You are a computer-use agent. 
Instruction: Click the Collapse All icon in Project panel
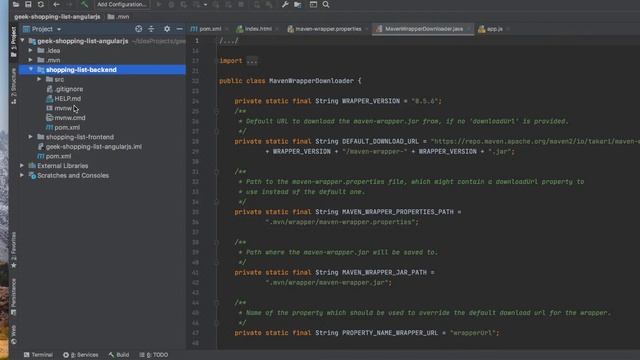click(x=151, y=29)
